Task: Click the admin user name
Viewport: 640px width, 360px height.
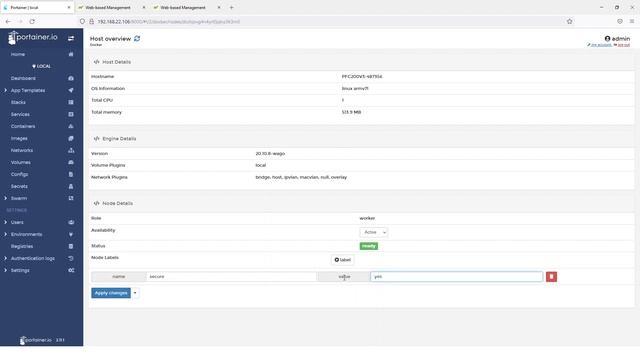Action: pos(620,38)
